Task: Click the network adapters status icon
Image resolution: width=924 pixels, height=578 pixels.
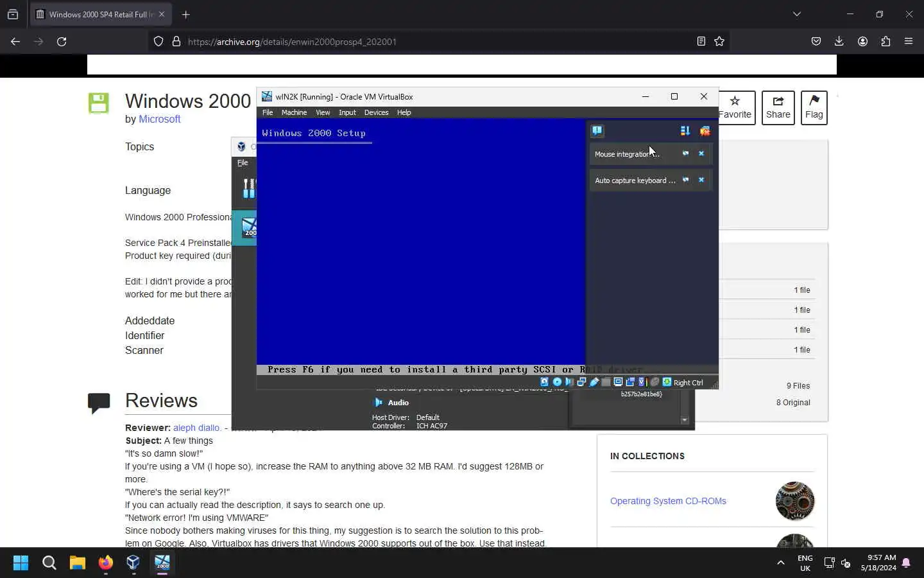Action: [x=581, y=382]
